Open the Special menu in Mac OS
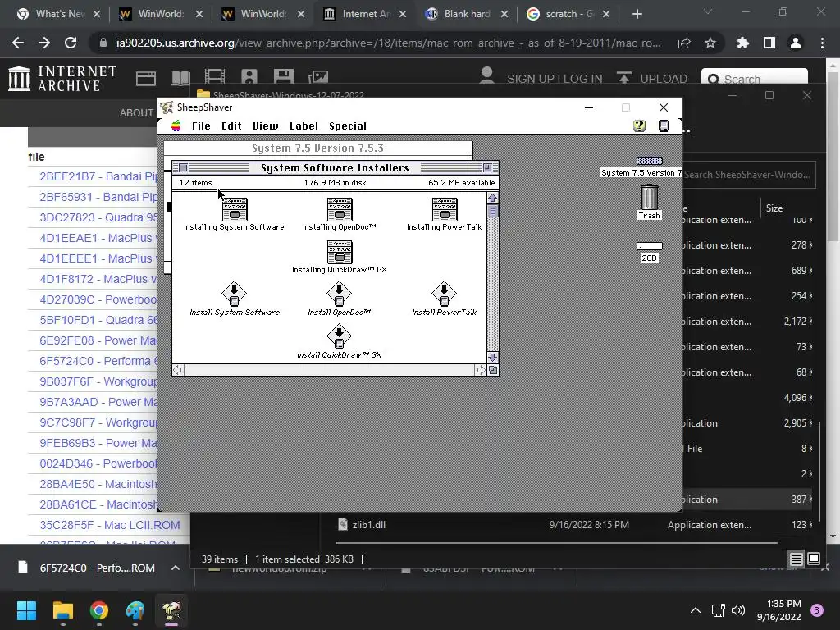The width and height of the screenshot is (840, 630). point(348,126)
